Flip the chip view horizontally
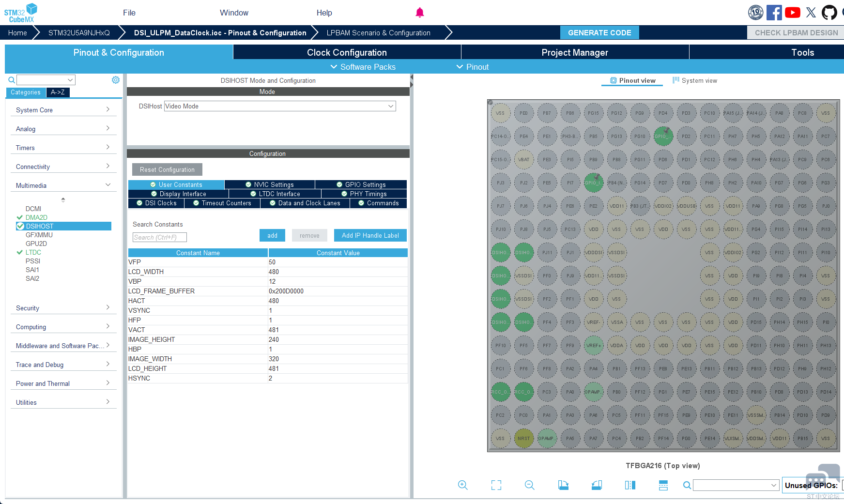The width and height of the screenshot is (844, 504). (630, 485)
